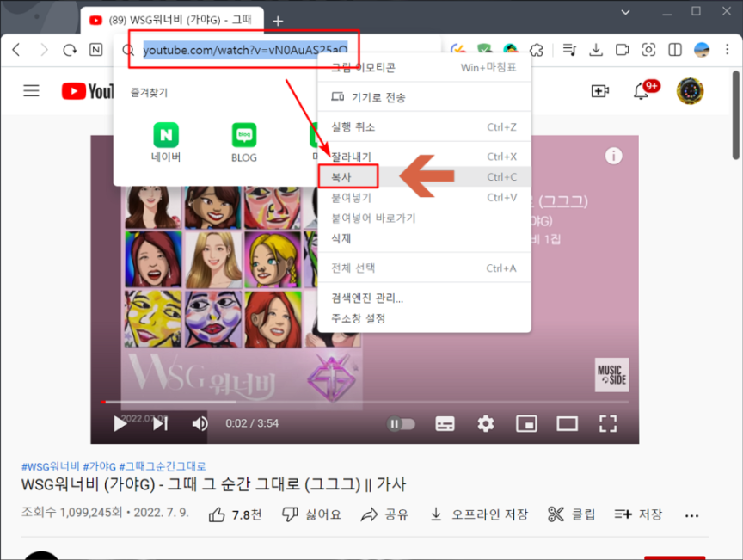743x560 pixels.
Task: Enter full screen mode
Action: tap(608, 423)
